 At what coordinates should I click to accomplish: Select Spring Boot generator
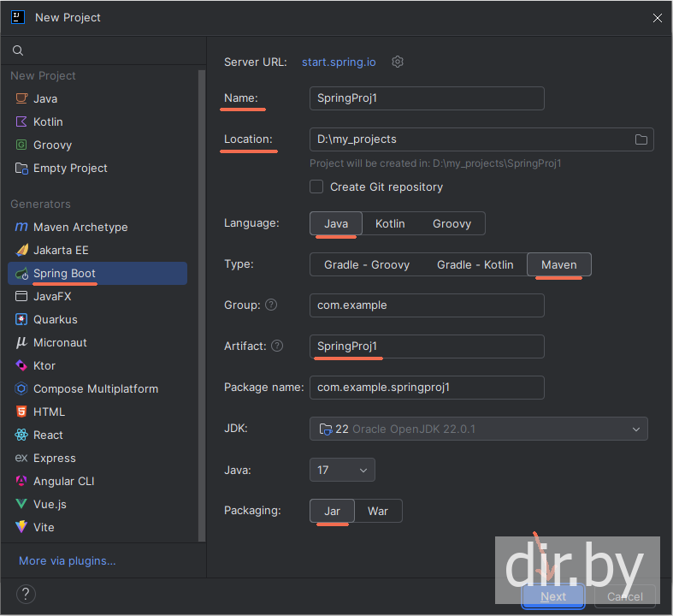tap(97, 274)
